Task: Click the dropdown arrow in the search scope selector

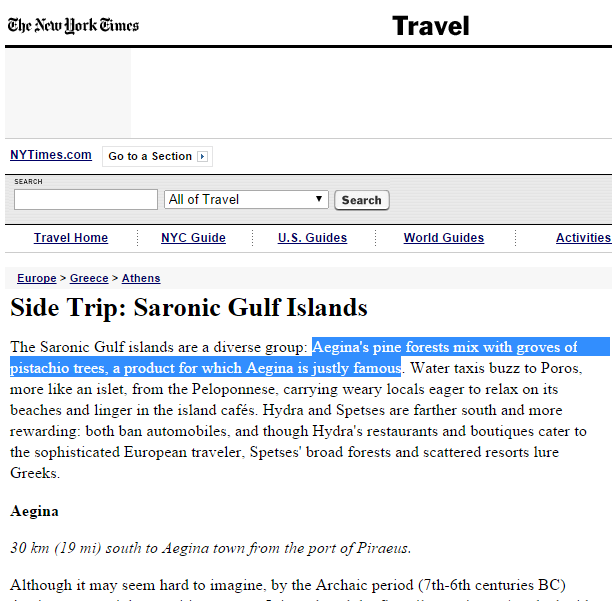Action: click(319, 199)
